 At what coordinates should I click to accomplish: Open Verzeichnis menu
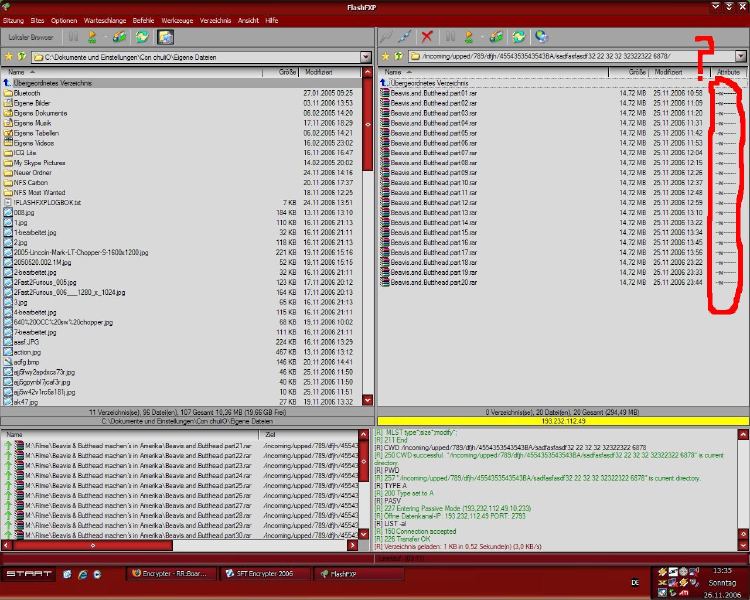tap(215, 21)
